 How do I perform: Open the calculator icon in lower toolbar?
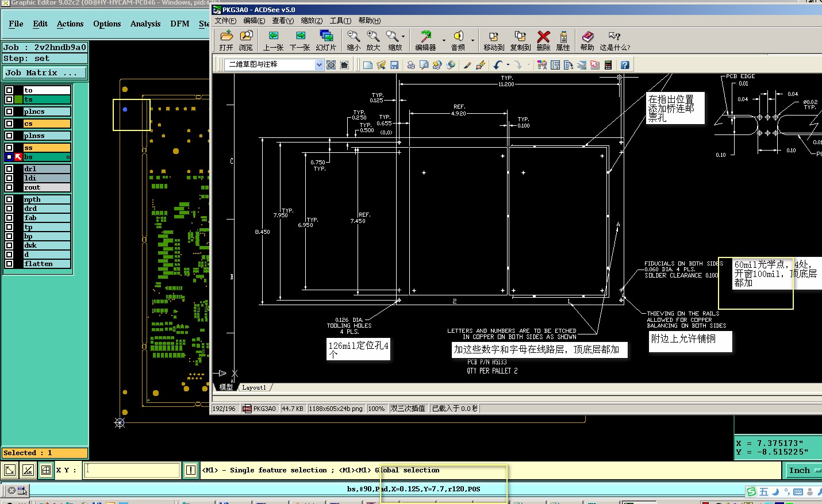[608, 65]
